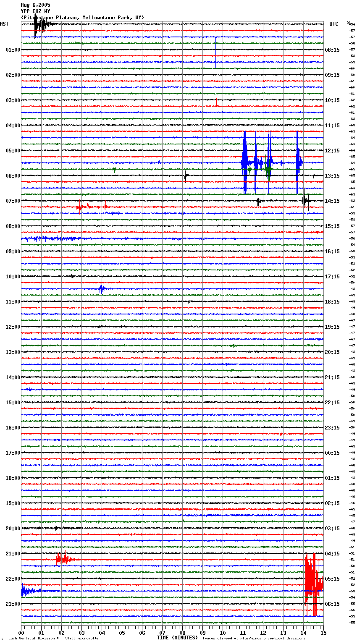357x644 pixels.
Task: Click the "Each Vertical Division = 50.00 microvolts" note
Action: coord(53,638)
